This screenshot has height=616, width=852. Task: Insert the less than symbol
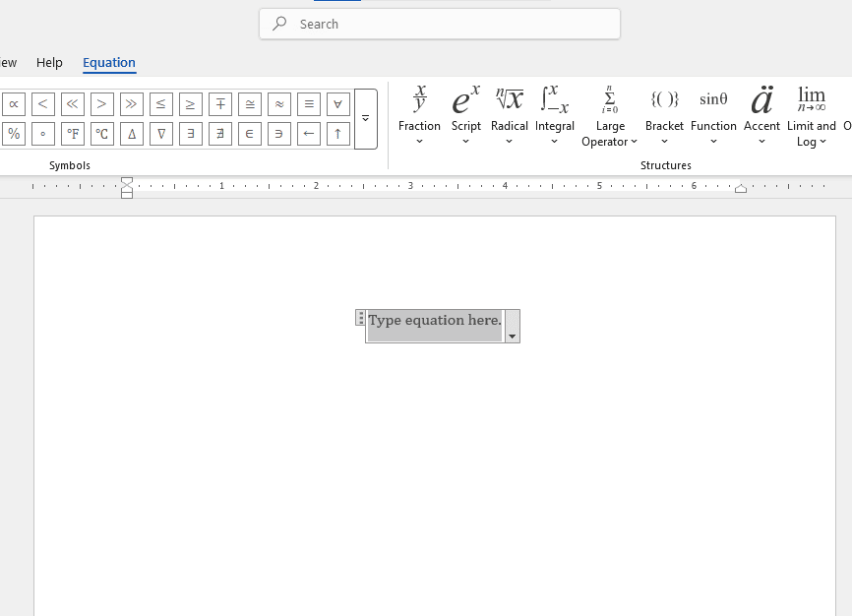tap(43, 104)
